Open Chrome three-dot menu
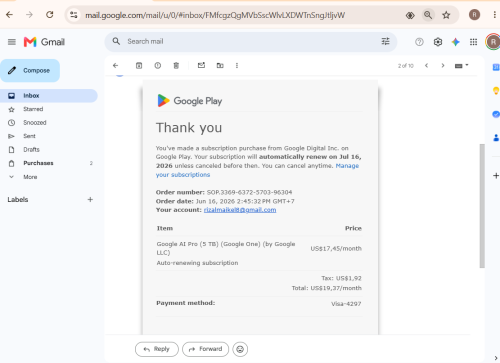Viewport: 500px width, 363px height. 495,15
